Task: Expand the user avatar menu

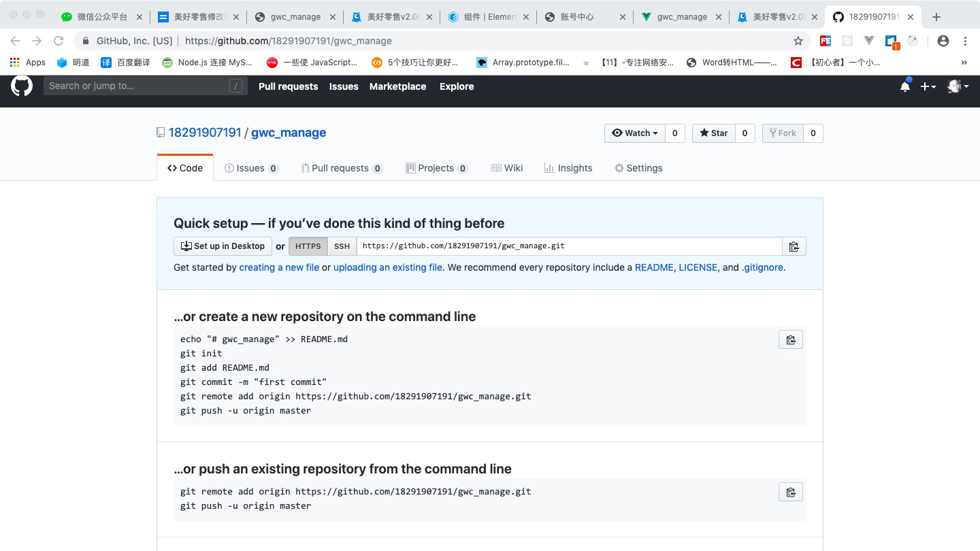Action: tap(958, 86)
